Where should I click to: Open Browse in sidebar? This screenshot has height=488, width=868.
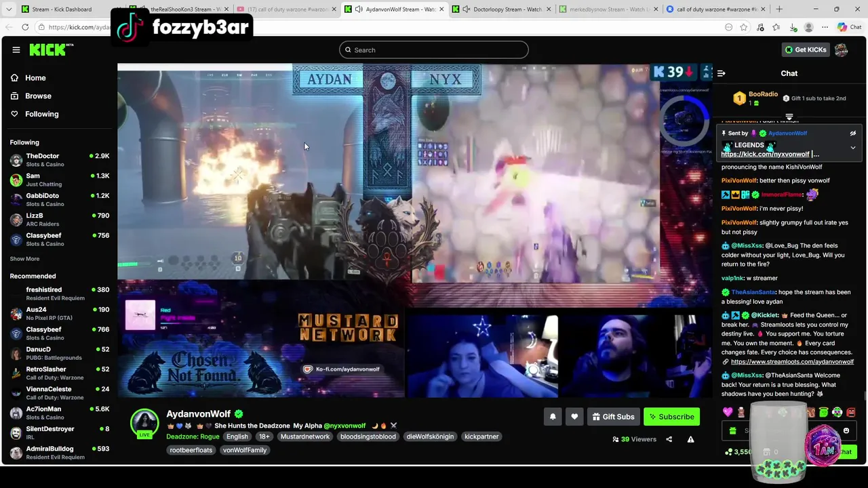(38, 96)
